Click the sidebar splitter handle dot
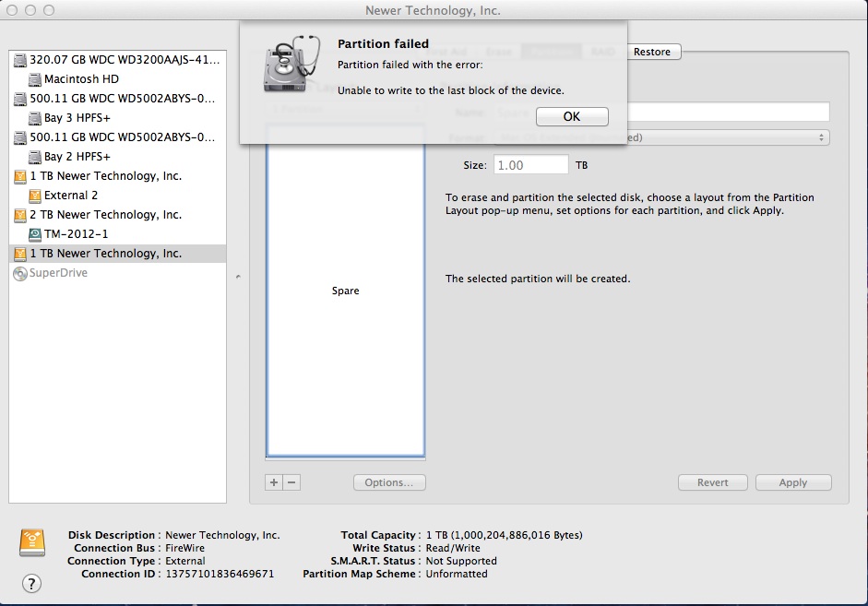Image resolution: width=868 pixels, height=606 pixels. 238,276
